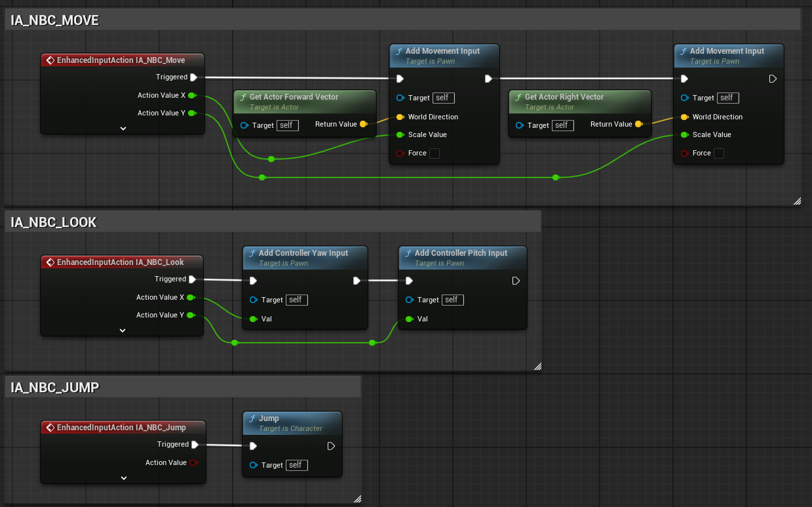Click Action Value X pin on IA_NBC_Move

coord(191,96)
